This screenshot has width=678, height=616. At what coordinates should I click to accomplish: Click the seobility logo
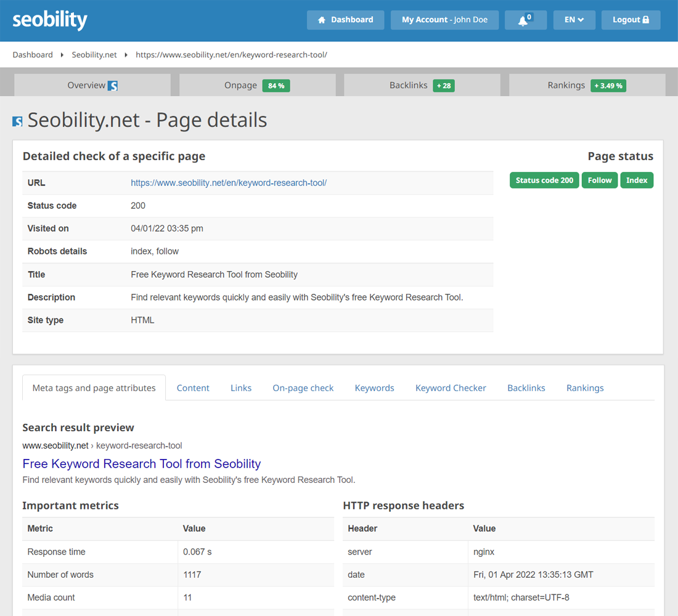50,20
